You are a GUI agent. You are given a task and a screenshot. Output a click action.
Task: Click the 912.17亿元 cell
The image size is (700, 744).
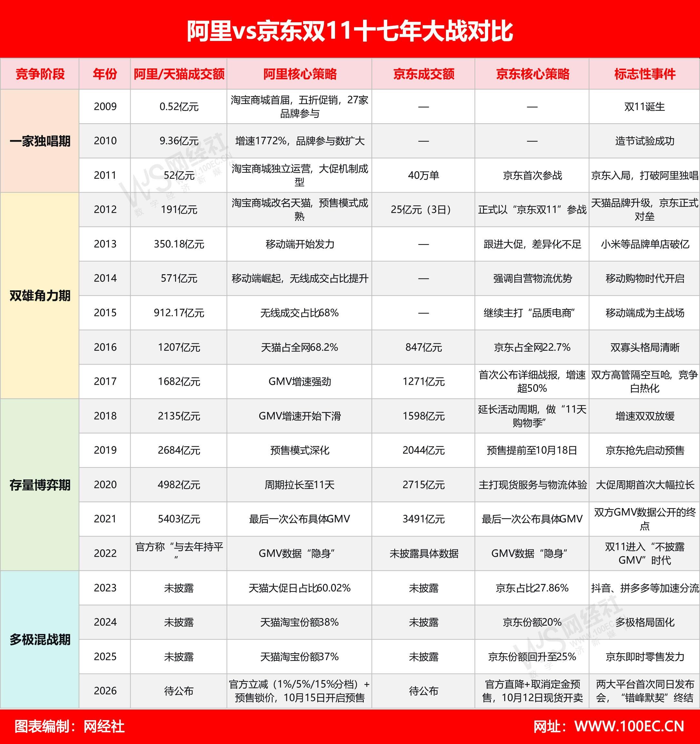(179, 313)
